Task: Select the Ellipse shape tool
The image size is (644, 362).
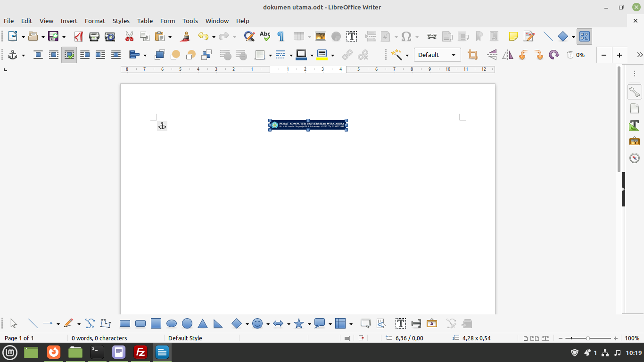Action: point(172,323)
